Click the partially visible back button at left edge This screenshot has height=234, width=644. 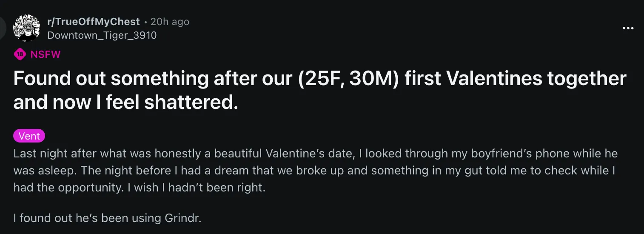click(3, 28)
